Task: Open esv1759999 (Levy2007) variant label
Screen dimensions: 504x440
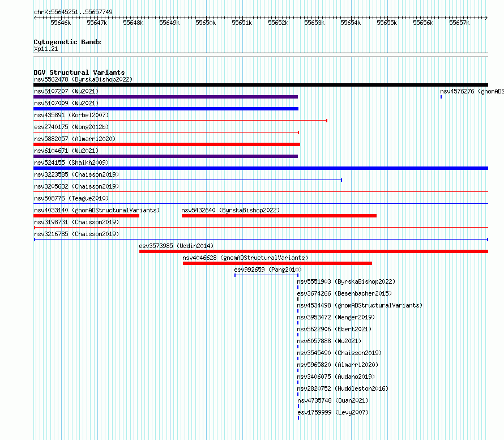Action: [334, 412]
